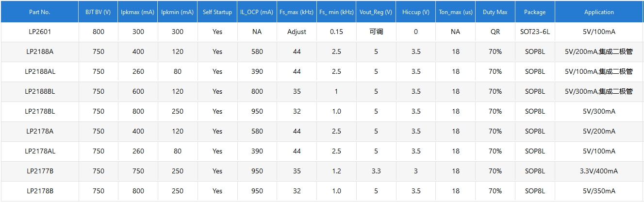Click the Package column header
The width and height of the screenshot is (644, 203).
pos(535,12)
